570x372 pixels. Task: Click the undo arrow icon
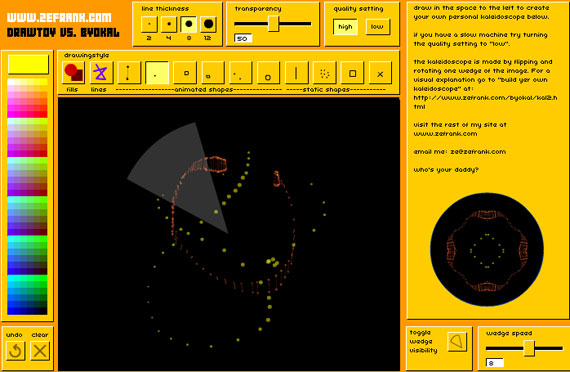pos(15,351)
